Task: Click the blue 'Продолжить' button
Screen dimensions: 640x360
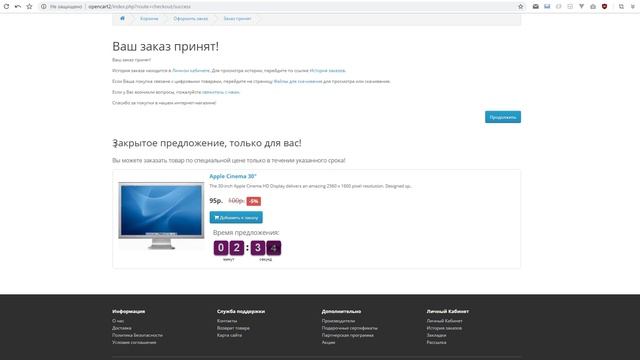Action: tap(503, 117)
